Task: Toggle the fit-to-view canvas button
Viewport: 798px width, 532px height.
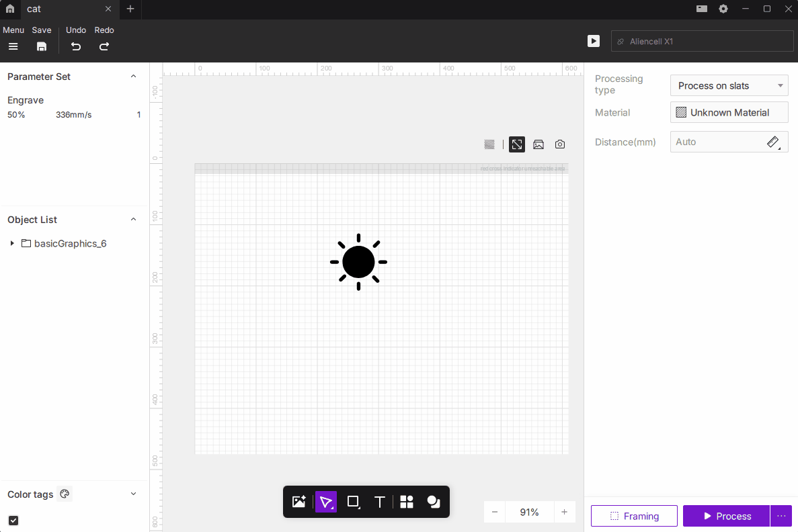Action: coord(517,144)
